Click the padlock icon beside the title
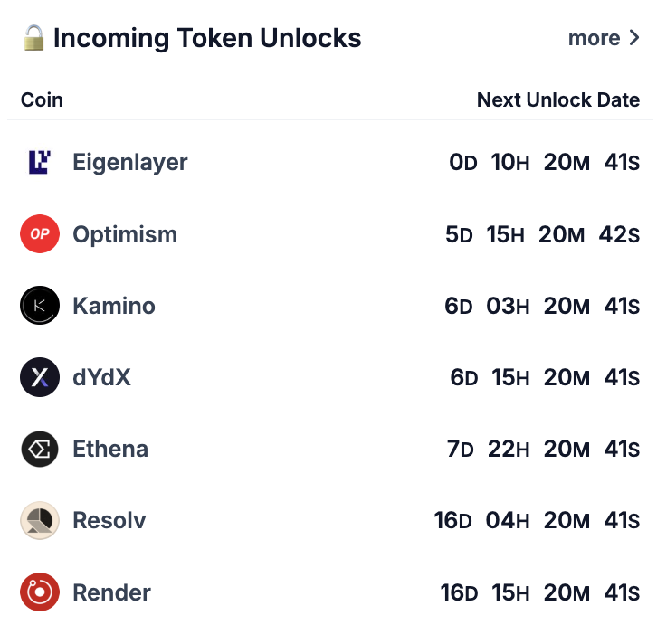This screenshot has width=657, height=644. [x=34, y=38]
